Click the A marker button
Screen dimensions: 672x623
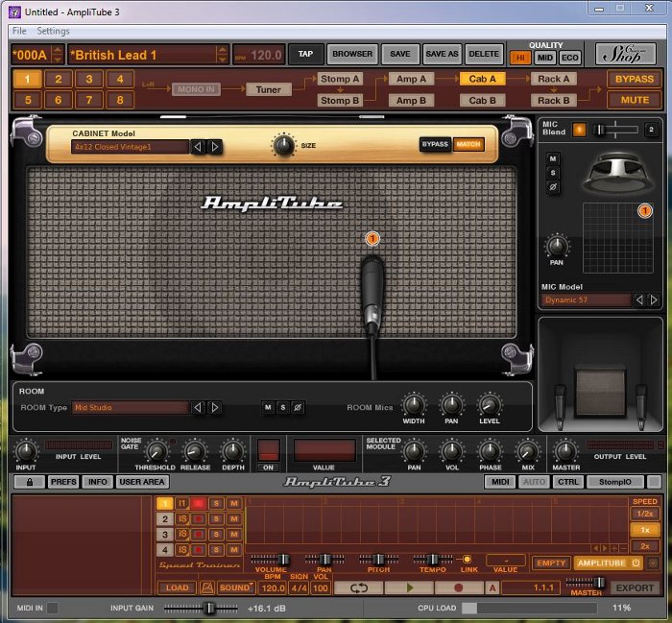(x=492, y=587)
